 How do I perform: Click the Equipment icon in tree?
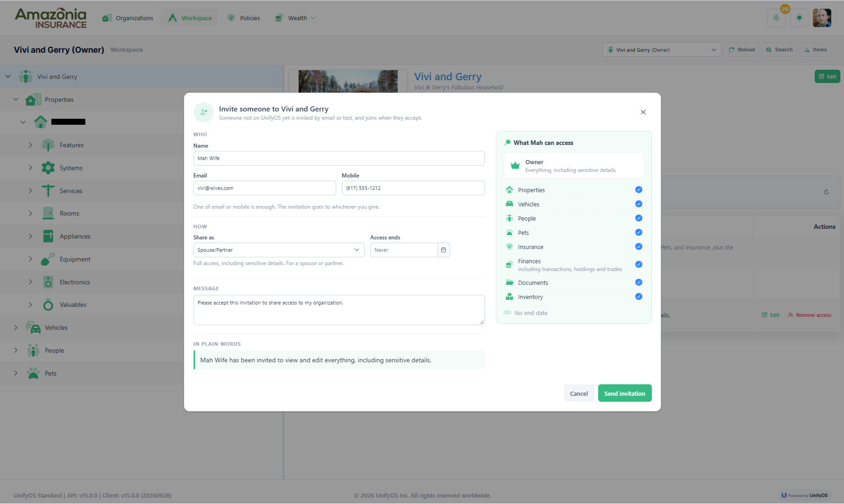coord(48,259)
